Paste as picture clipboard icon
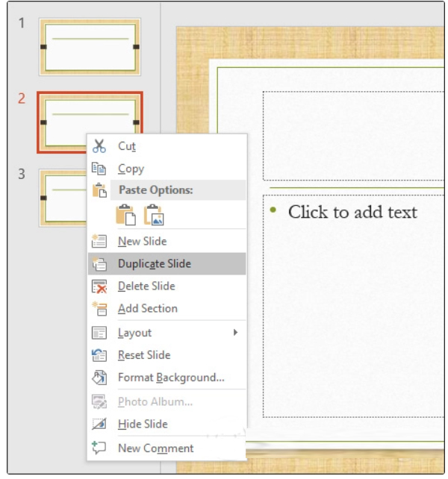The height and width of the screenshot is (479, 448). [x=154, y=215]
